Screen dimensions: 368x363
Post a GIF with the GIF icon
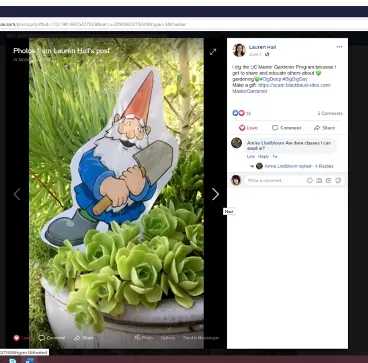click(x=328, y=180)
